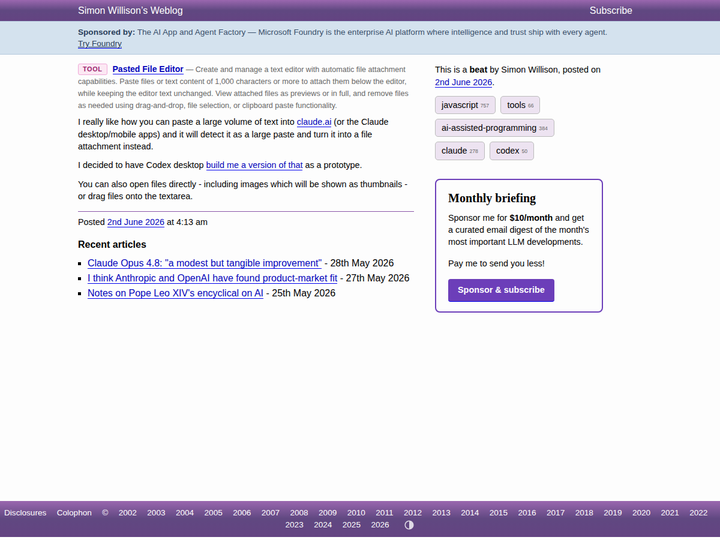
Task: Click the copyright symbol in footer
Action: point(105,512)
